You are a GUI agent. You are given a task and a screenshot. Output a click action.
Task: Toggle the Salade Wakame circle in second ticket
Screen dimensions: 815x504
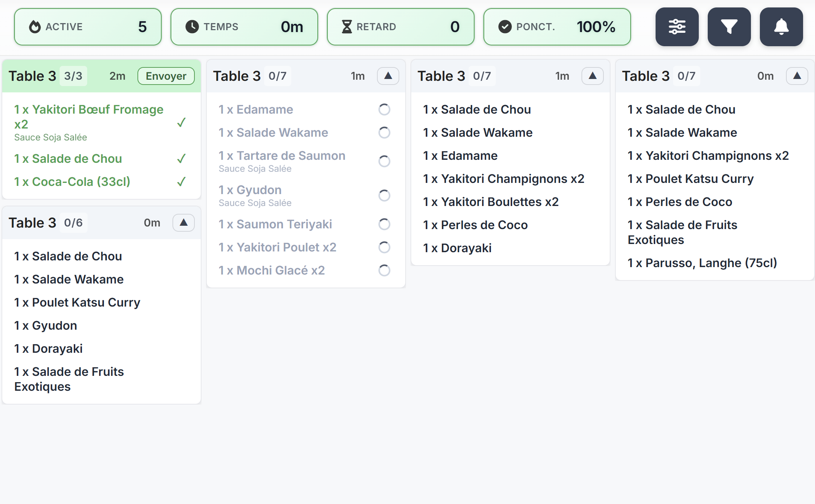coord(384,132)
